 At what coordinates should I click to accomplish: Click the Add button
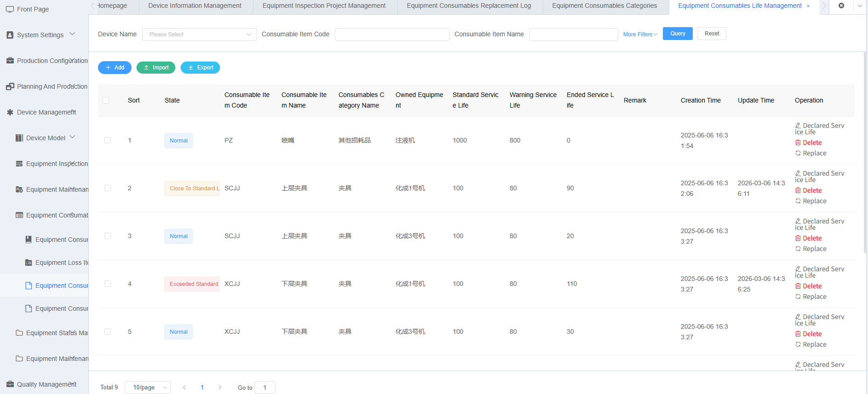click(x=115, y=68)
